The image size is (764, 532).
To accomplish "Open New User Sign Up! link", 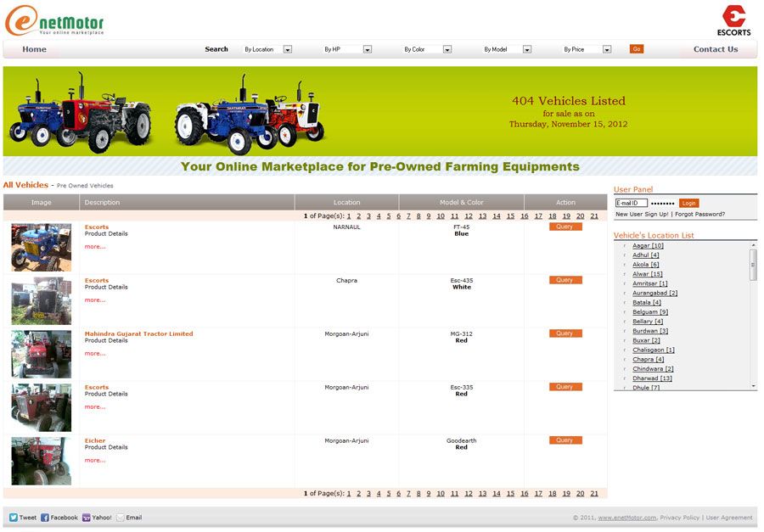I will [x=642, y=214].
